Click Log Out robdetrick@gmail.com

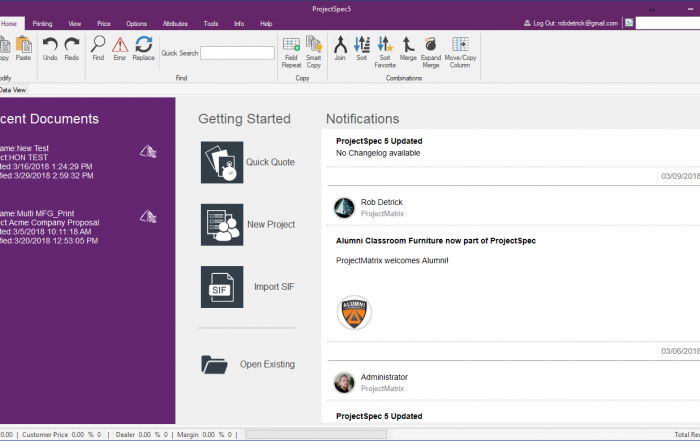tap(571, 23)
